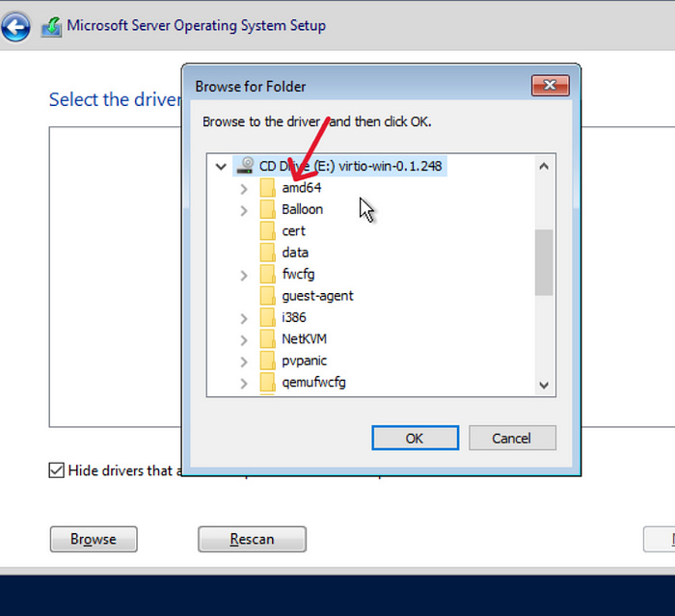Click the Browse button in Setup
This screenshot has height=616, width=675.
coord(94,539)
